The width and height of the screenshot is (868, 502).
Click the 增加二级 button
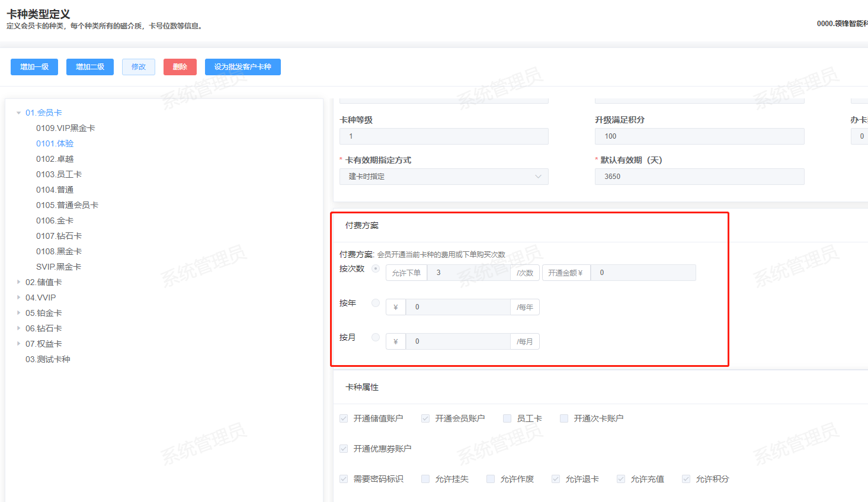coord(90,67)
